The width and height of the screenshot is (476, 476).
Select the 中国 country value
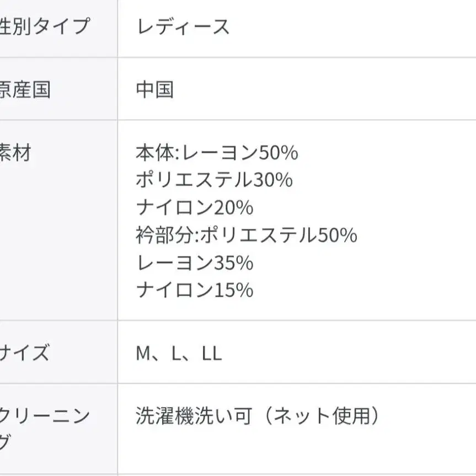coord(154,89)
